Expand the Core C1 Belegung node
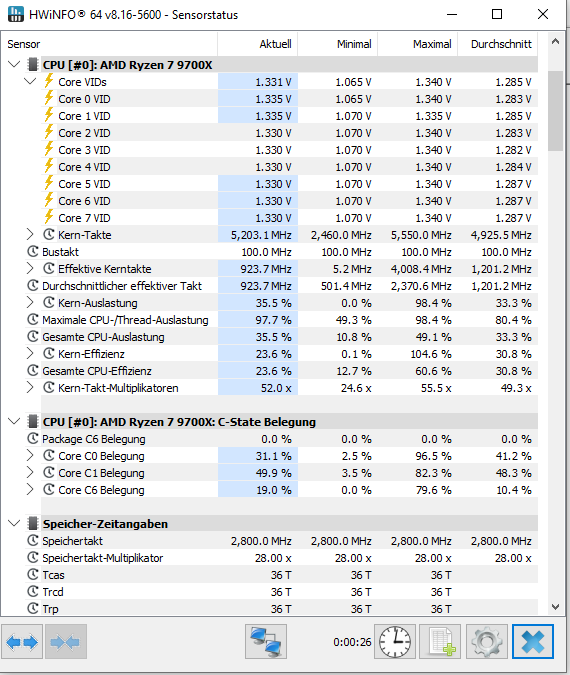This screenshot has width=570, height=675. coord(30,473)
